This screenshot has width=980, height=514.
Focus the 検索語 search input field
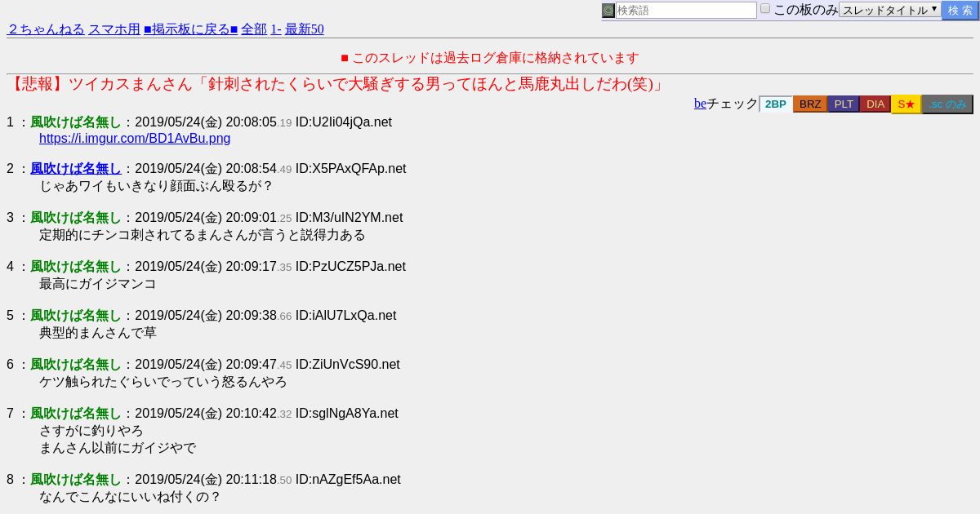click(x=686, y=11)
